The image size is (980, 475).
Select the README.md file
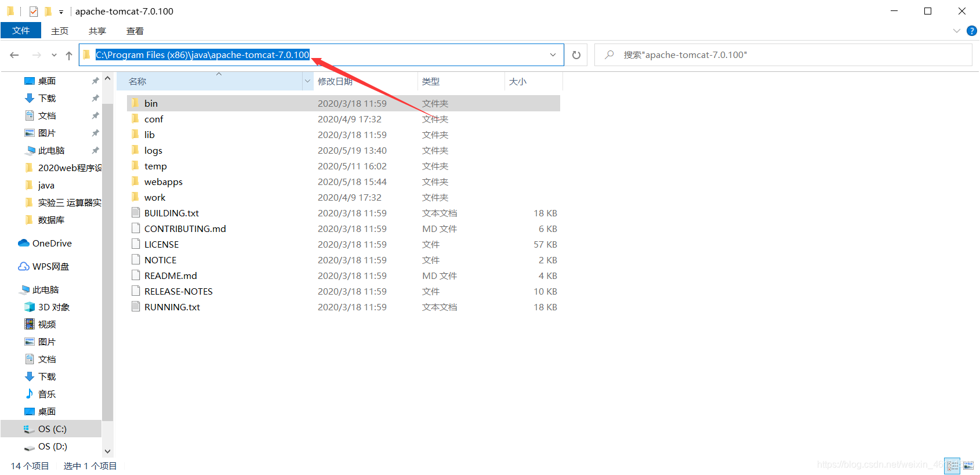pos(343,275)
